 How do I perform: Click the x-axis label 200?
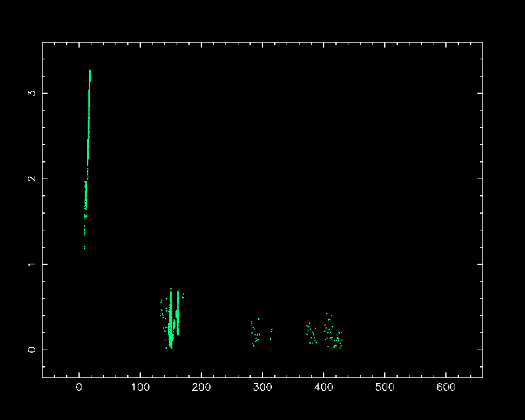click(201, 387)
